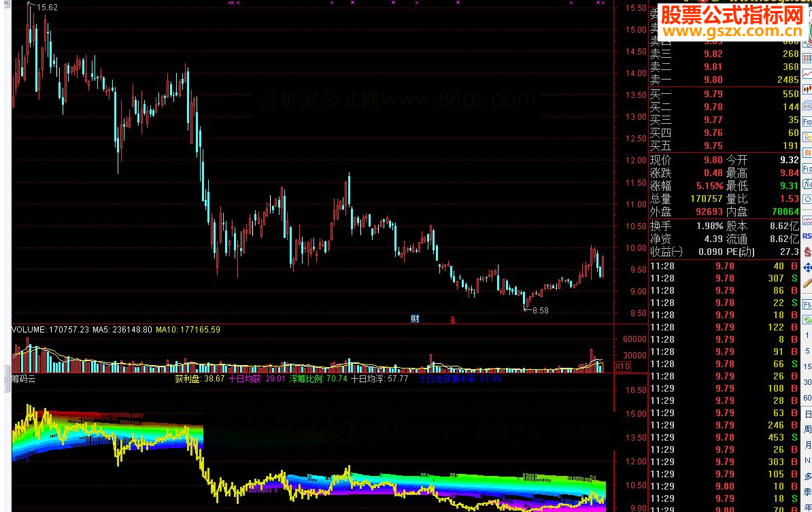Click the X10 volume scale box
Screen dimensions: 812x512
point(622,366)
